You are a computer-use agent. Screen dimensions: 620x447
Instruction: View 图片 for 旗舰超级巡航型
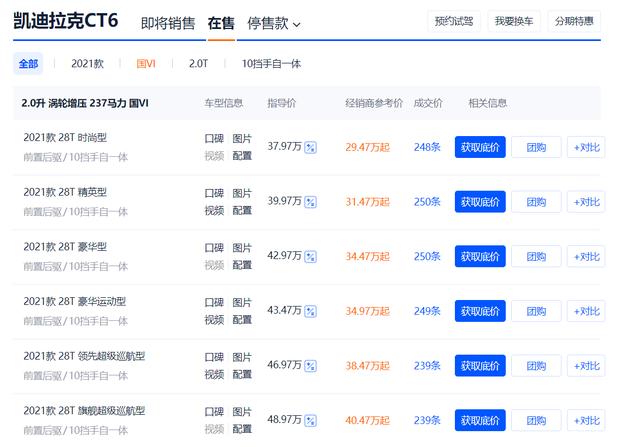[x=242, y=411]
